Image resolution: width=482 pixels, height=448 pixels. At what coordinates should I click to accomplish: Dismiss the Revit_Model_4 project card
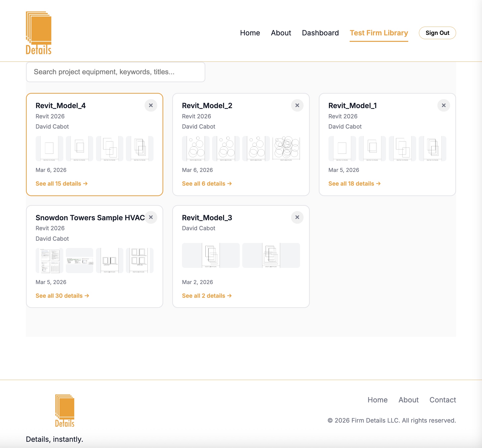151,105
